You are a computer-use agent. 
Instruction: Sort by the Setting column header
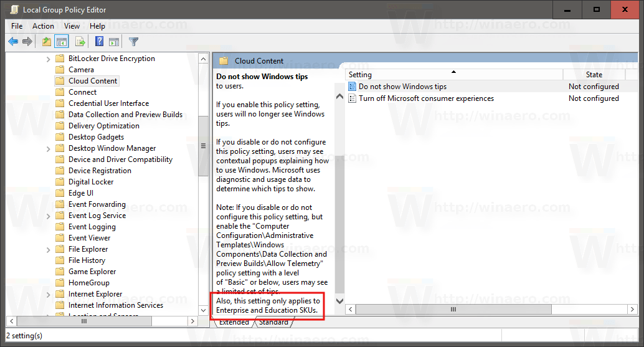tap(454, 75)
